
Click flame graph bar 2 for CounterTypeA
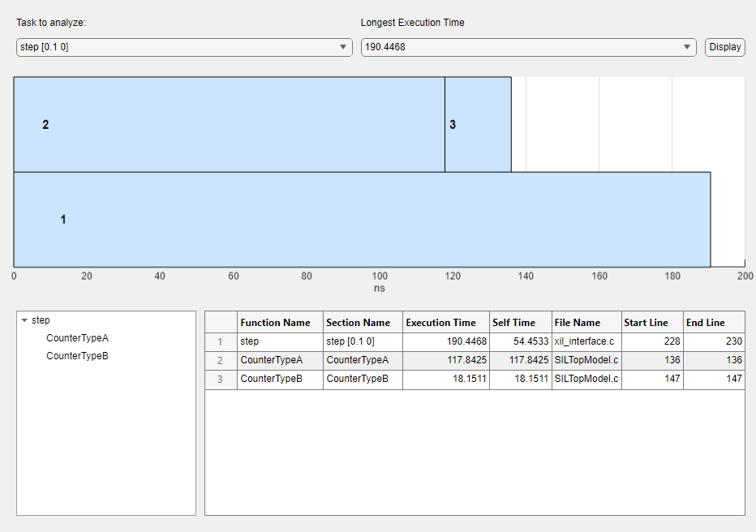tap(229, 125)
